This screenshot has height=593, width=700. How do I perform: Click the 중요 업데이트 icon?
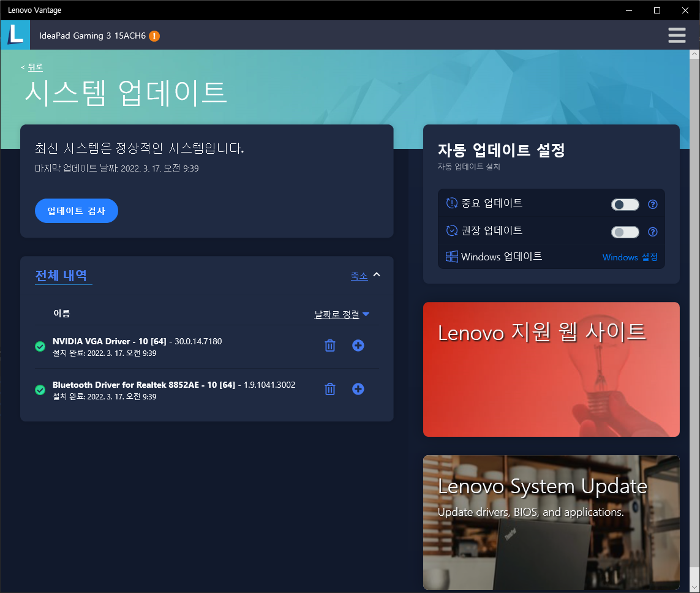tap(452, 203)
